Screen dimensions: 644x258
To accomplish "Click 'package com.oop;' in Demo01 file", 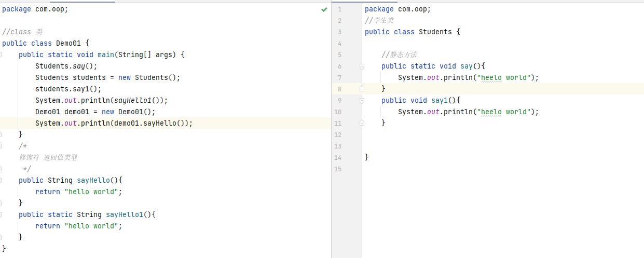I will coord(35,9).
